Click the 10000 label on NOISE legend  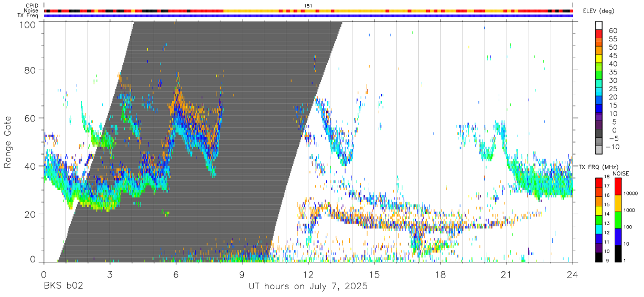coord(631,193)
